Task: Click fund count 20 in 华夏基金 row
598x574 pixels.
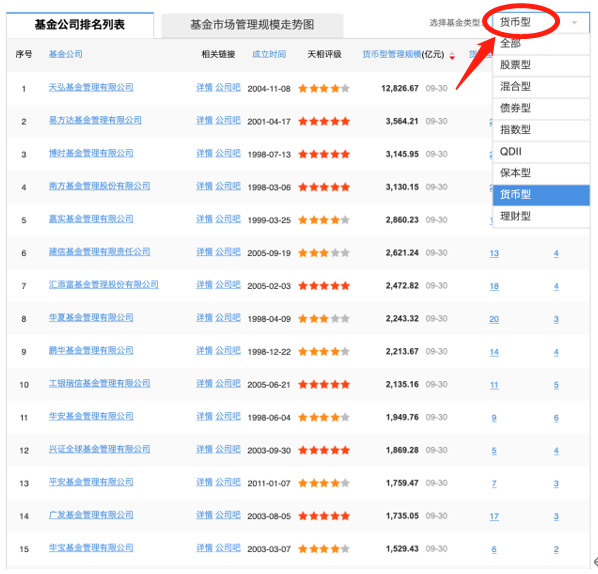Action: [494, 319]
